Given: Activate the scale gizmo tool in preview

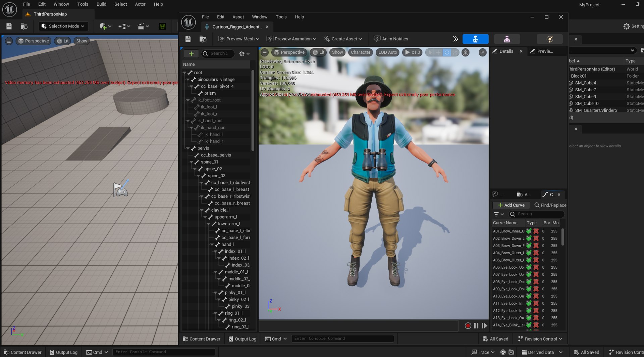Looking at the screenshot, I should [x=454, y=52].
